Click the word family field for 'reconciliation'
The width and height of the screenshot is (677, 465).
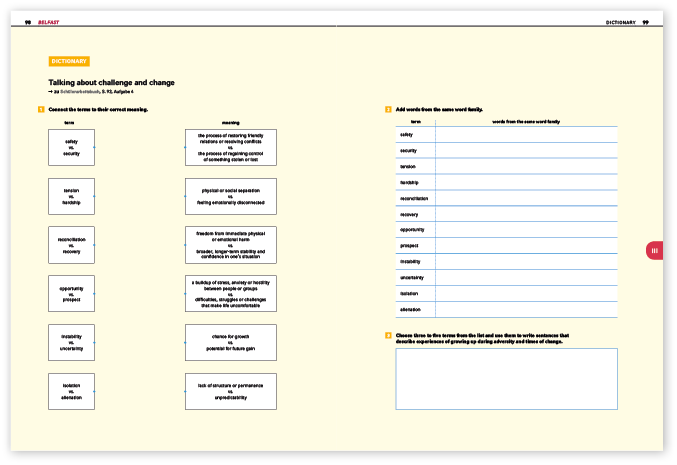coord(526,198)
